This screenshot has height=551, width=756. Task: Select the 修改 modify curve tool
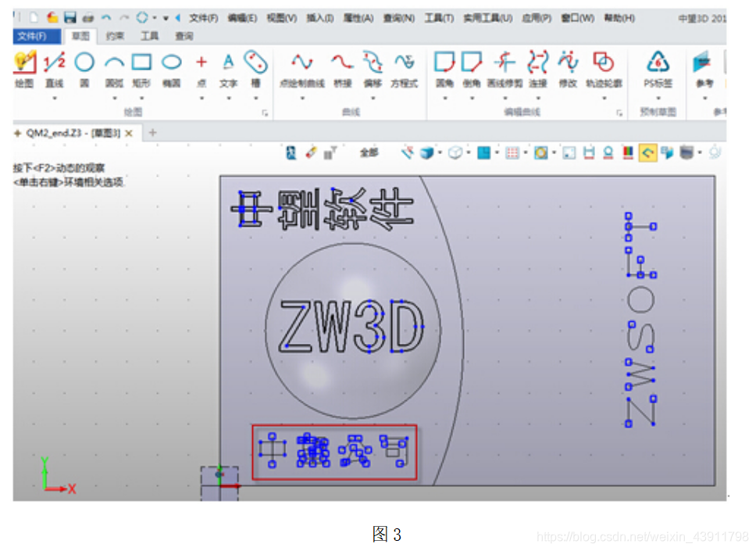[568, 69]
